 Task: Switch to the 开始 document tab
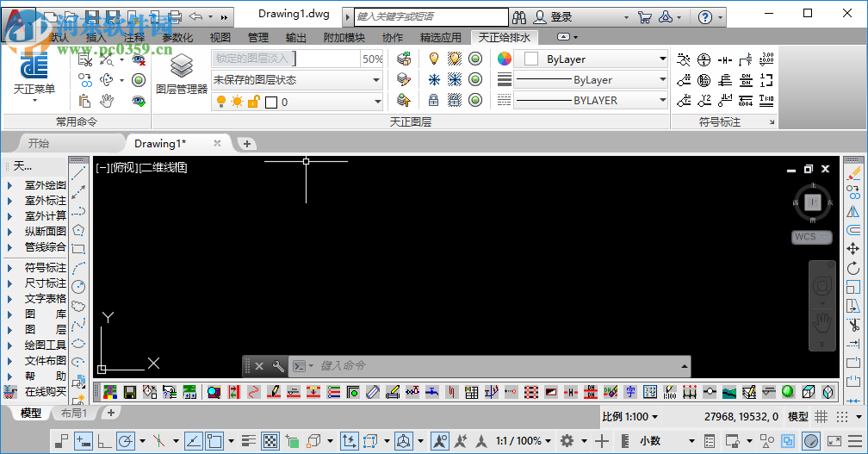pyautogui.click(x=39, y=143)
